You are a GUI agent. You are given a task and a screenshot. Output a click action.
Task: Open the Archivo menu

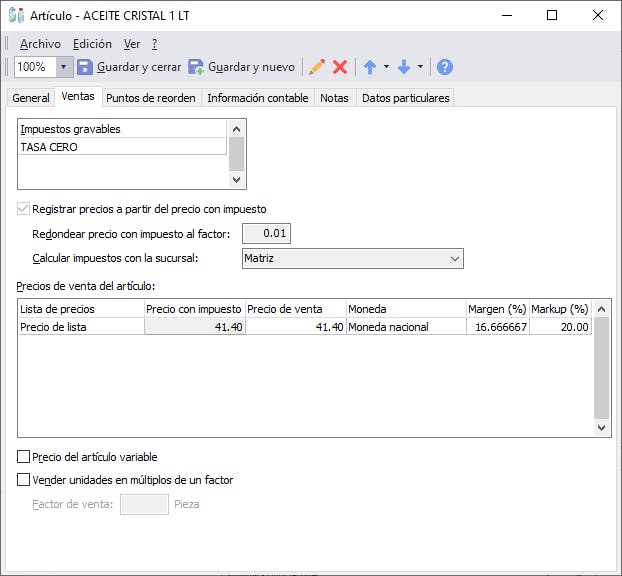click(40, 44)
